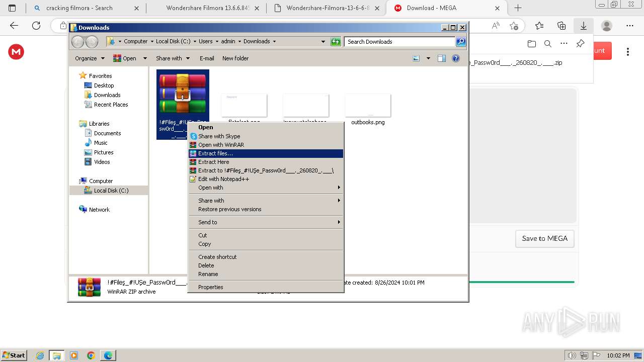The image size is (644, 362).
Task: Click the Explorer back navigation button
Action: click(x=78, y=42)
